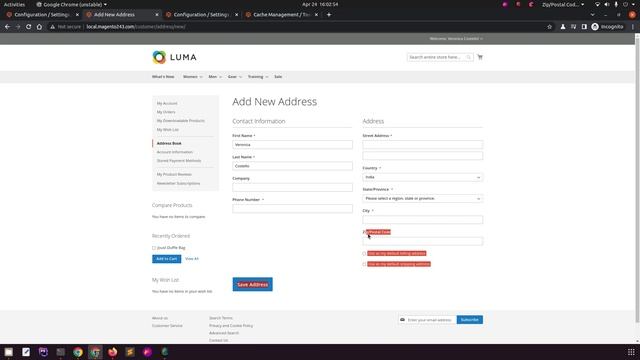Focus the Company input field
Viewport: 640px width, 360px height.
coord(293,187)
